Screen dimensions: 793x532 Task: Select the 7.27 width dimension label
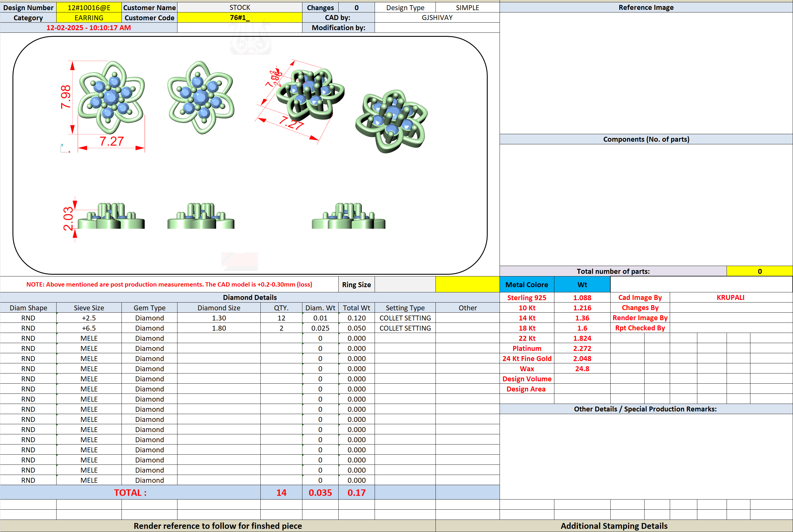[111, 141]
